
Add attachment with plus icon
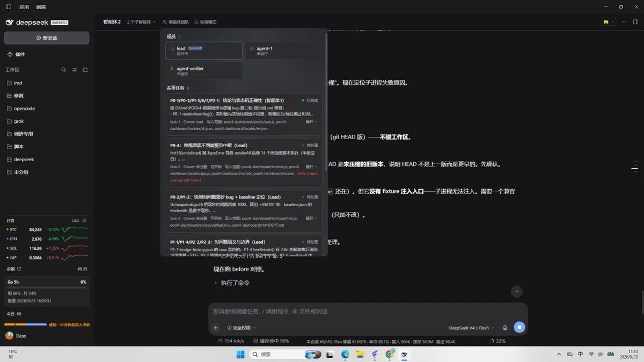216,328
